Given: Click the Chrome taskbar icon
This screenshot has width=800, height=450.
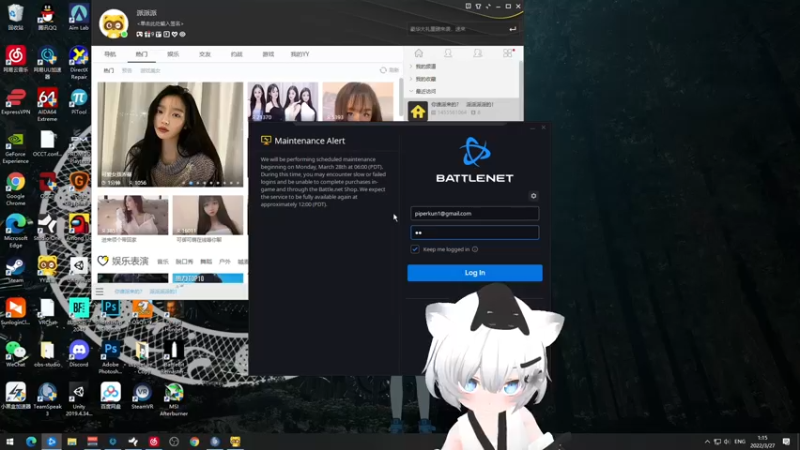Looking at the screenshot, I should [x=194, y=441].
